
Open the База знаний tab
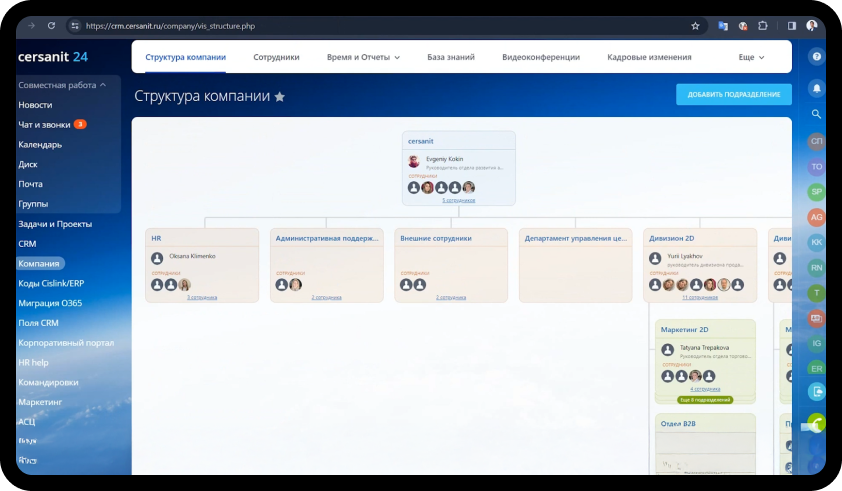[451, 58]
